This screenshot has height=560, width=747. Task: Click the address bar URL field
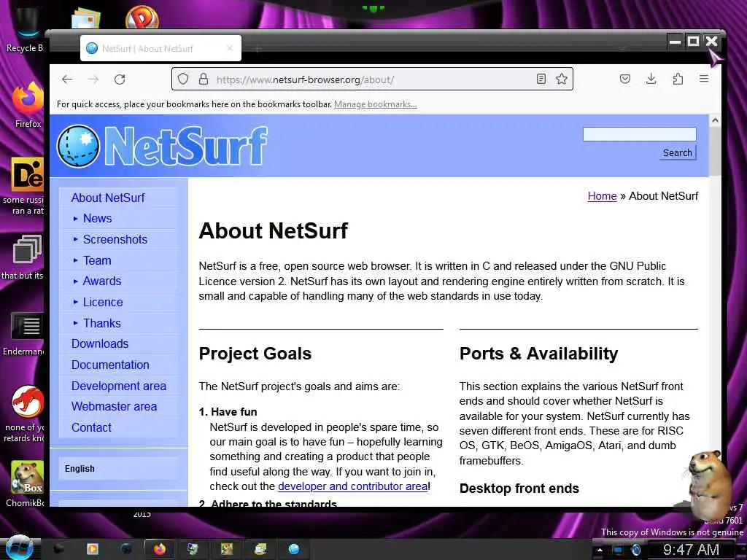[x=371, y=79]
